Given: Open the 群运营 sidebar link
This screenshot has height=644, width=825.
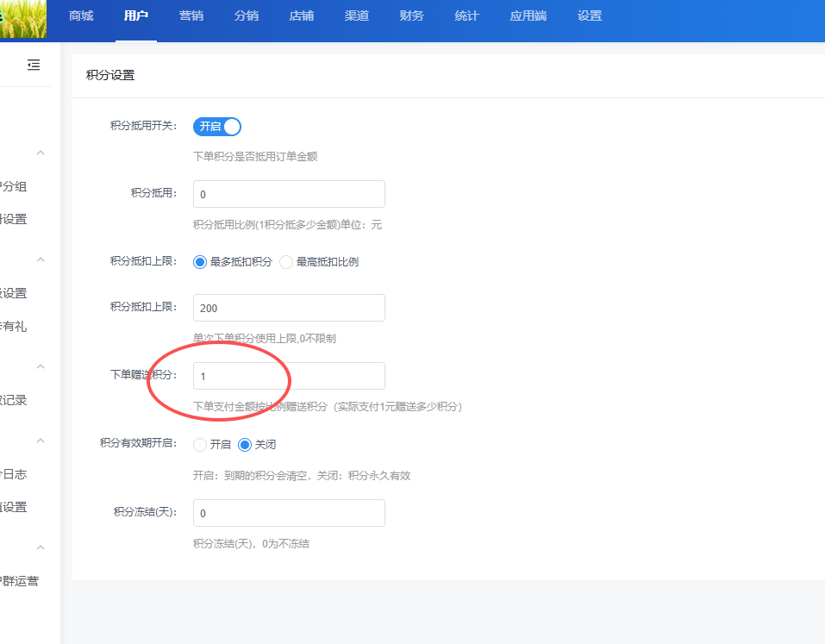Looking at the screenshot, I should pos(19,581).
